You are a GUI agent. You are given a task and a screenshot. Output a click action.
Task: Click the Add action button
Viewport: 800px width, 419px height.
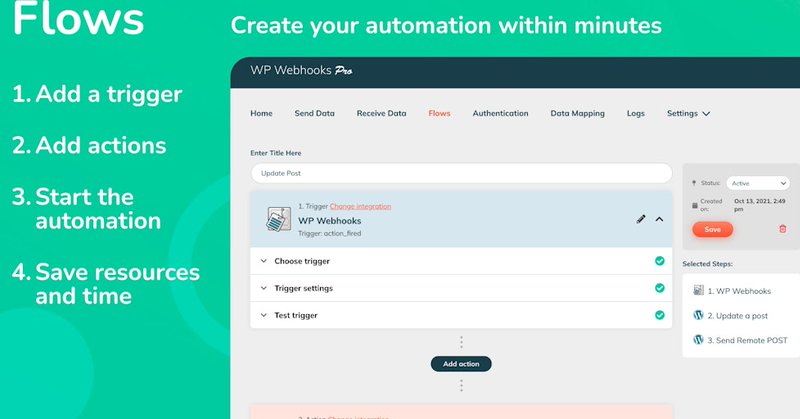pos(461,364)
